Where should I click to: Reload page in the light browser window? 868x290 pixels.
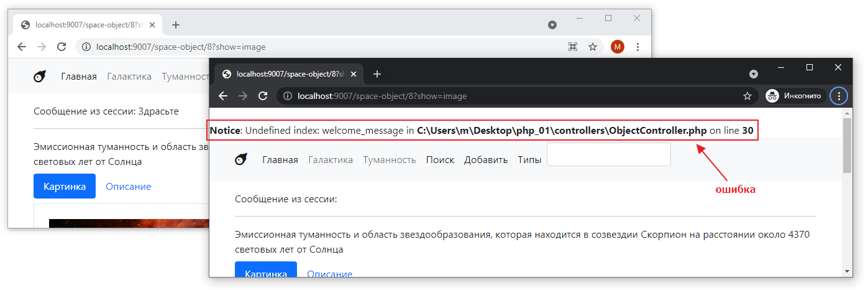point(62,47)
